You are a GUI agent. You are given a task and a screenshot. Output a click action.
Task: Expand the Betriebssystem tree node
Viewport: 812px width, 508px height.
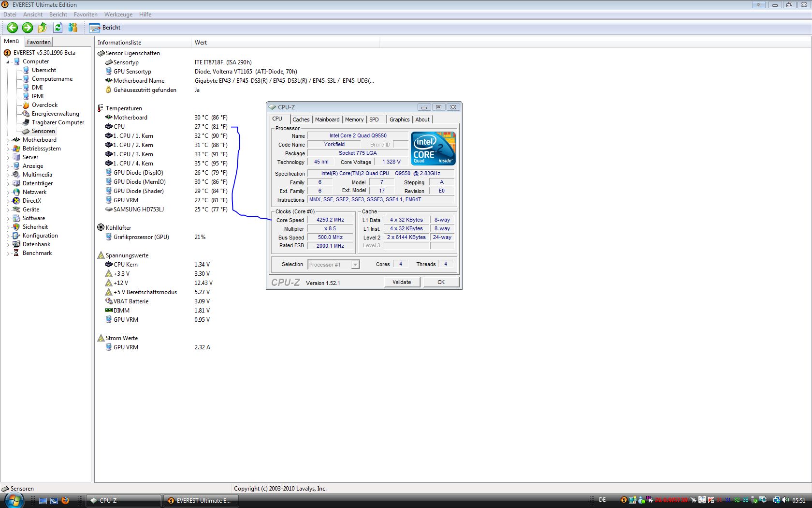[x=8, y=149]
